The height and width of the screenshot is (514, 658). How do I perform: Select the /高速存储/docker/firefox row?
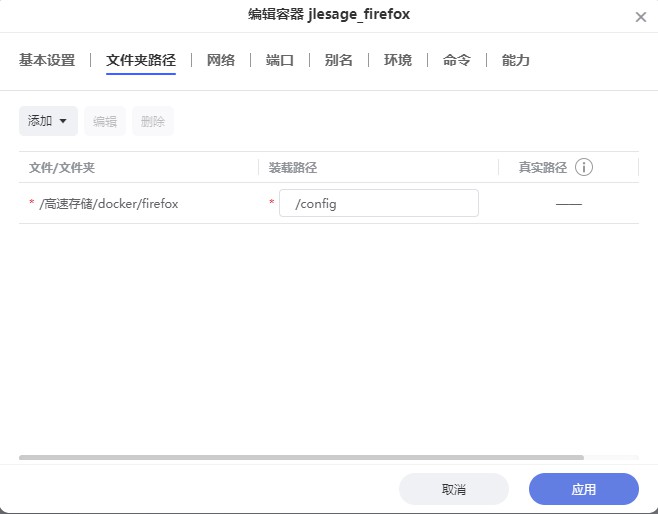click(329, 203)
